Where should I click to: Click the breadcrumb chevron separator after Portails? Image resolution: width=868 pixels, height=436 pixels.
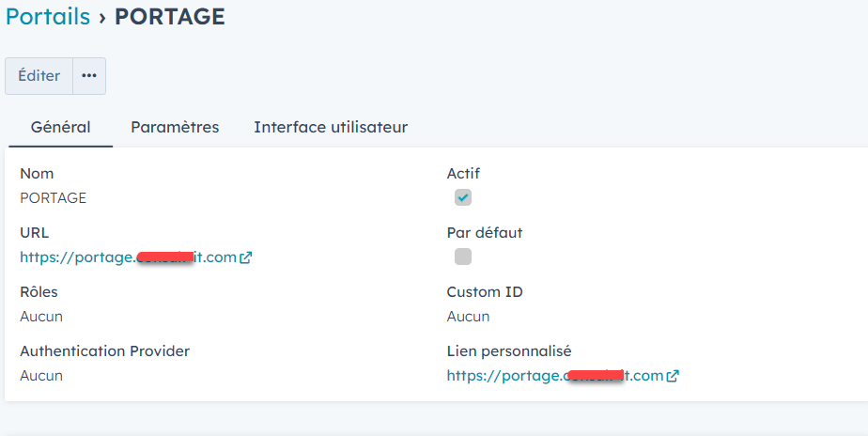click(x=102, y=17)
